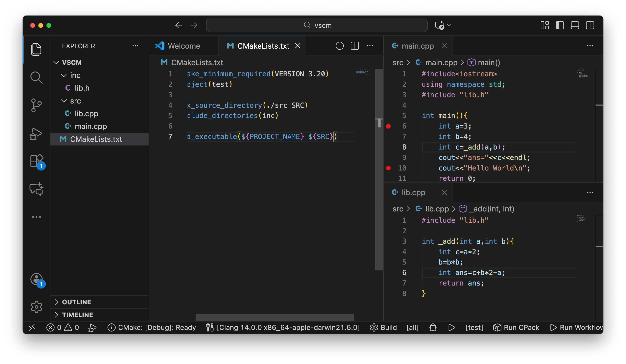Open the Source Control view
626x364 pixels.
coord(36,105)
